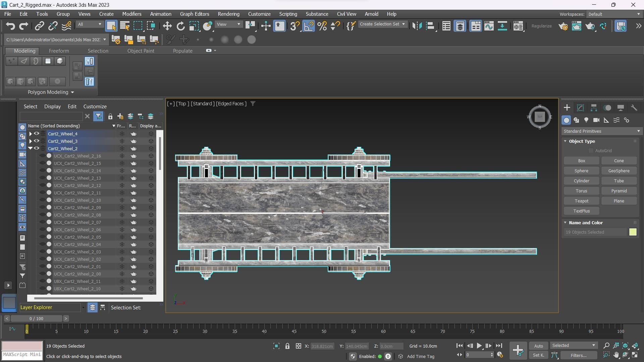Toggle Auto Key animation mode
The image size is (644, 362).
pyautogui.click(x=538, y=346)
